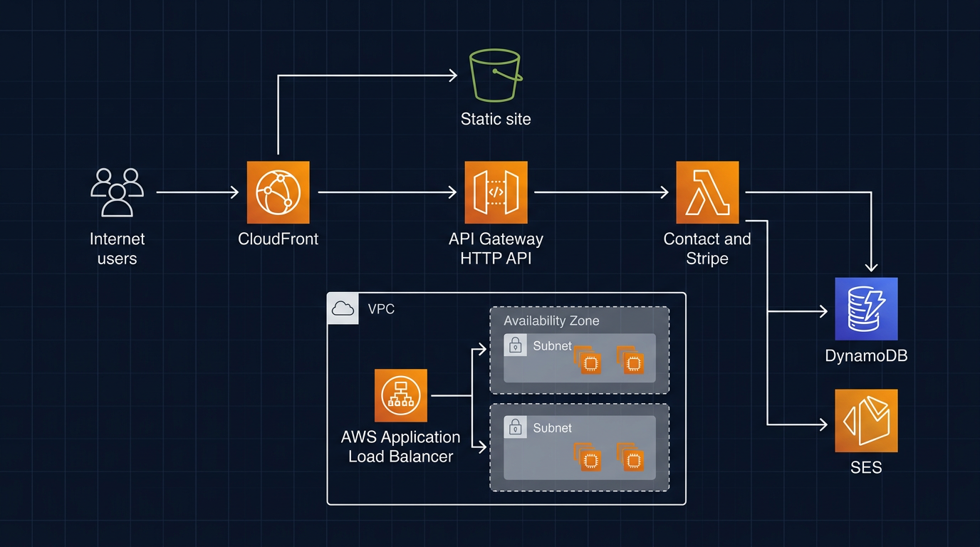Viewport: 980px width, 547px height.
Task: Click the Availability Zone label
Action: (551, 321)
